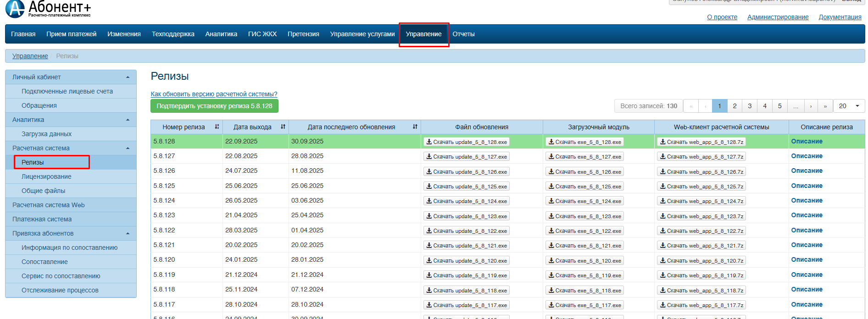Screen dimensions: 868x319
Task: Download update_5_8_128.exe file
Action: [x=466, y=142]
